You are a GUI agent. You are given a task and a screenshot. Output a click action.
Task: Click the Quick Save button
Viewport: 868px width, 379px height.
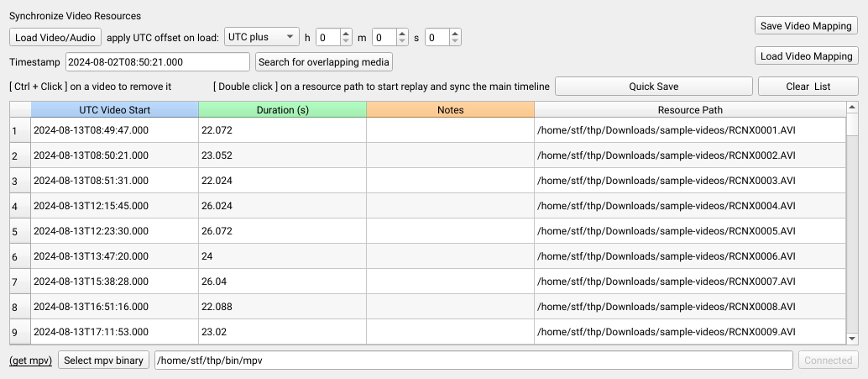[x=654, y=87]
